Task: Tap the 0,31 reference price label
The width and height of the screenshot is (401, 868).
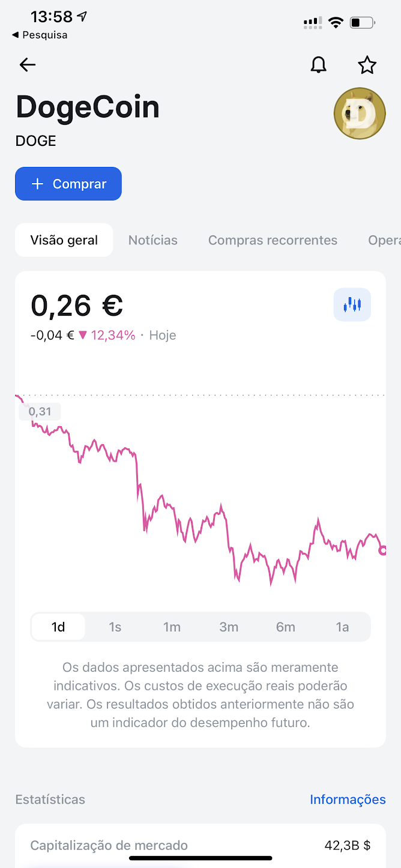Action: coord(40,412)
